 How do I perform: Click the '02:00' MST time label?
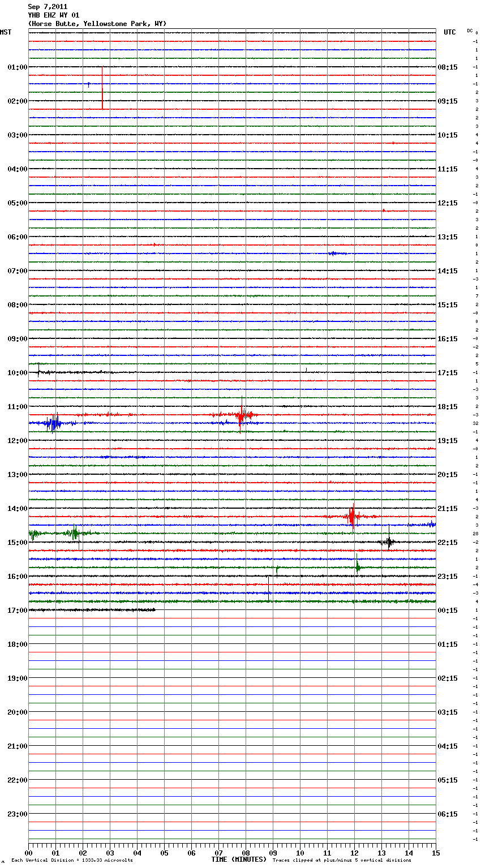[18, 101]
